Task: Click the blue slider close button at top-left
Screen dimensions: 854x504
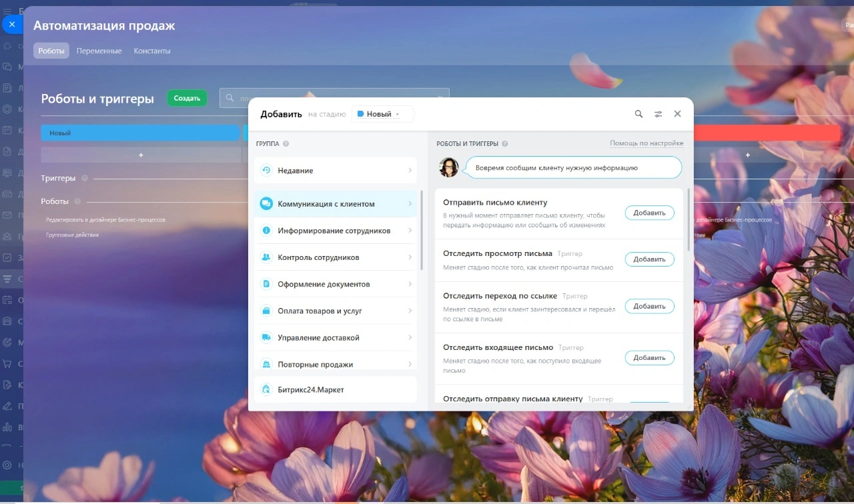Action: [11, 24]
